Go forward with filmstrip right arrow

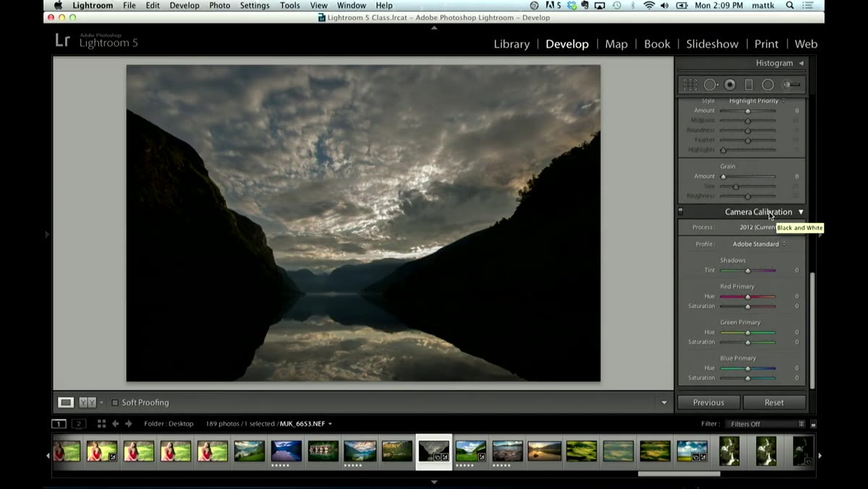tap(129, 424)
